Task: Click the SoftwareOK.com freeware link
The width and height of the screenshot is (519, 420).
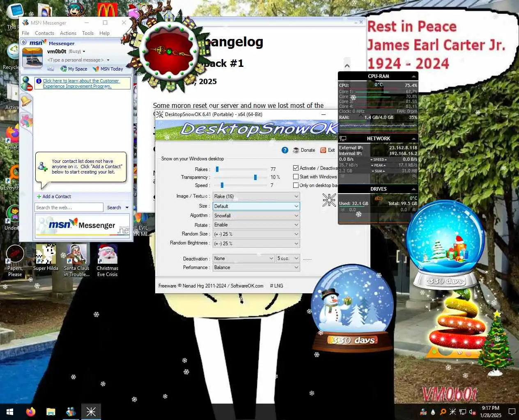Action: pyautogui.click(x=247, y=286)
